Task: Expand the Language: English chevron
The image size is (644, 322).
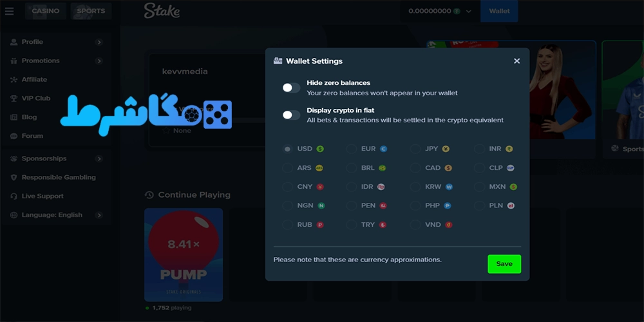Action: point(99,215)
